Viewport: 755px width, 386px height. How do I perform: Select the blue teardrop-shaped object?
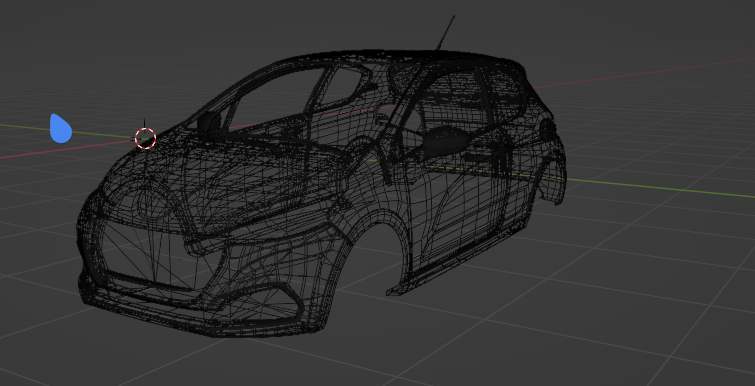[x=61, y=129]
